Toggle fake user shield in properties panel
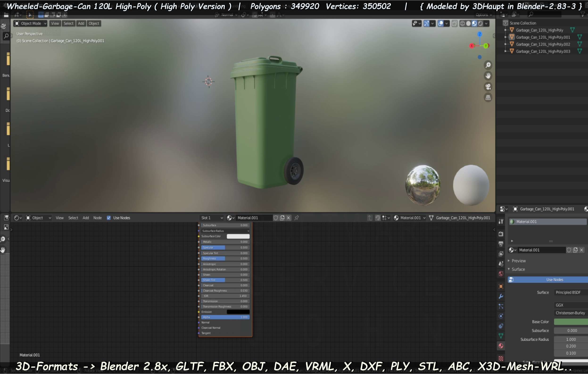Image resolution: width=588 pixels, height=374 pixels. coord(569,250)
